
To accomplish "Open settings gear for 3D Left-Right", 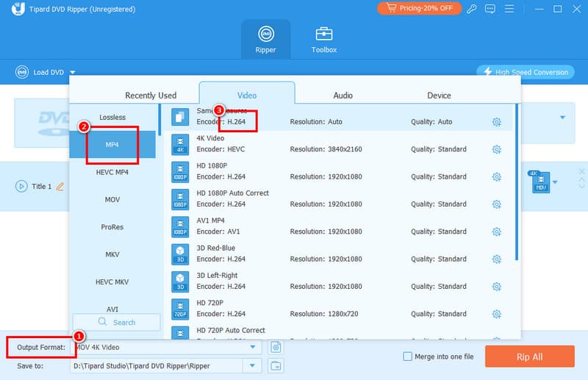I will pyautogui.click(x=497, y=286).
